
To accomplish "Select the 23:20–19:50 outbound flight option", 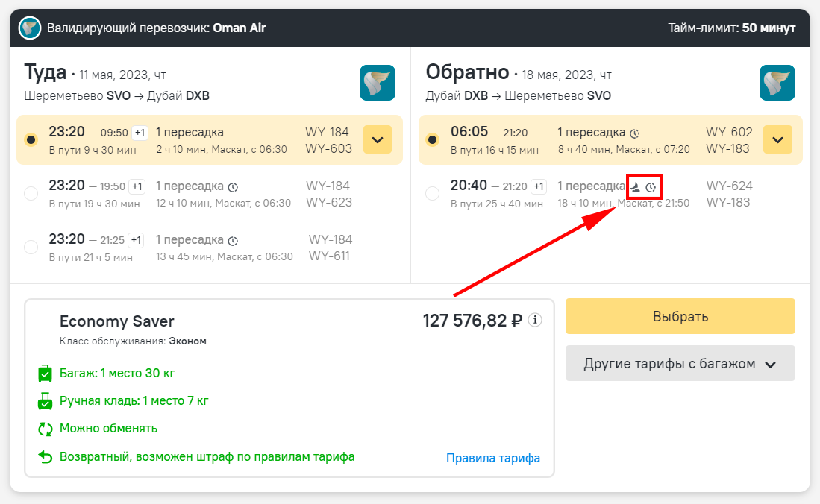I will (x=31, y=194).
